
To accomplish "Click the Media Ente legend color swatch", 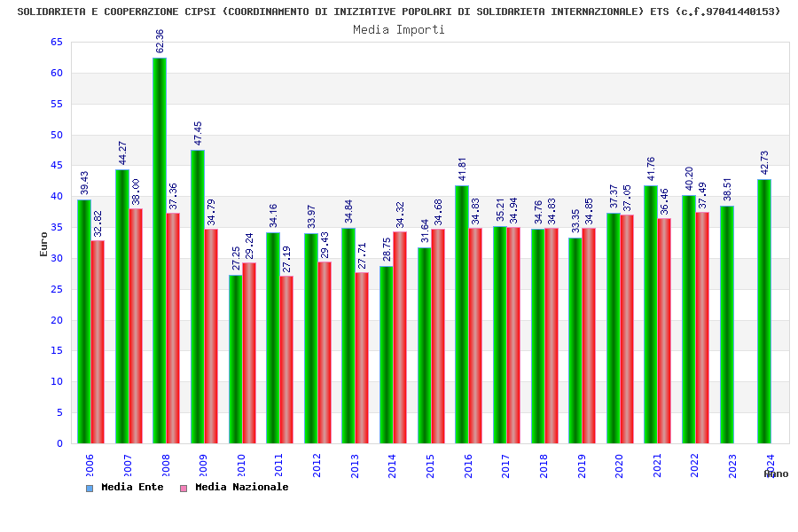I will 90,489.
